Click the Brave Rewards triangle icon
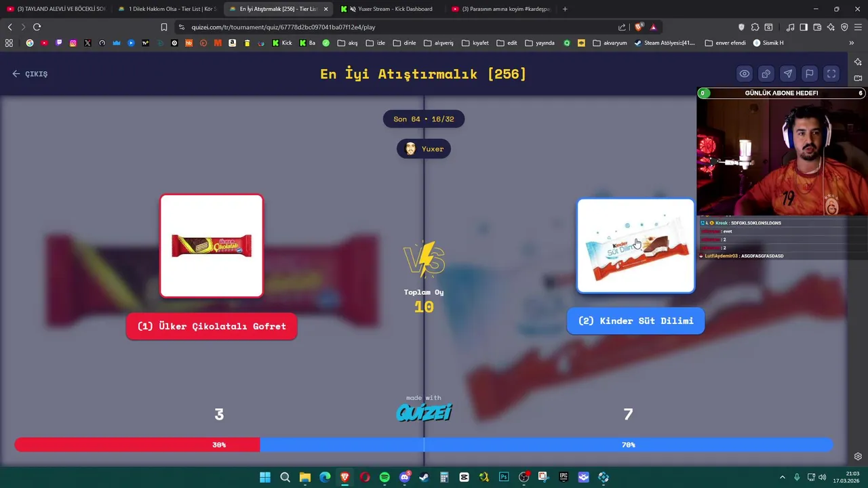The width and height of the screenshot is (868, 488). 653,27
